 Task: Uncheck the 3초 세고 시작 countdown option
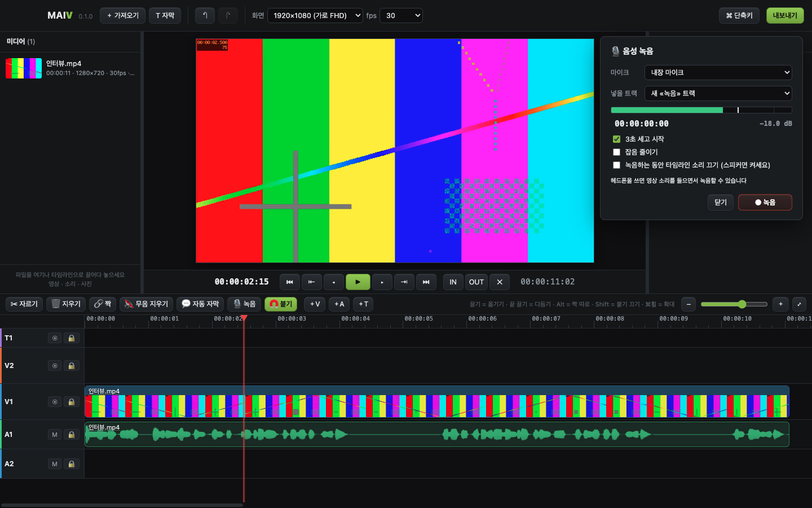(x=616, y=139)
